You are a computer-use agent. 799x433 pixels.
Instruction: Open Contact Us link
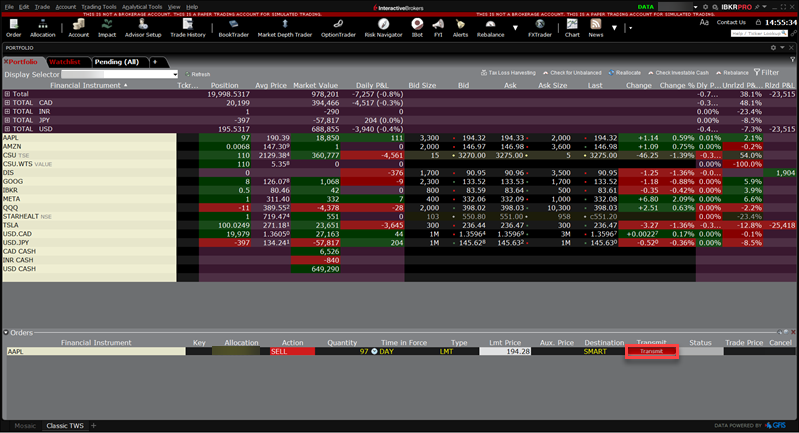pos(731,22)
